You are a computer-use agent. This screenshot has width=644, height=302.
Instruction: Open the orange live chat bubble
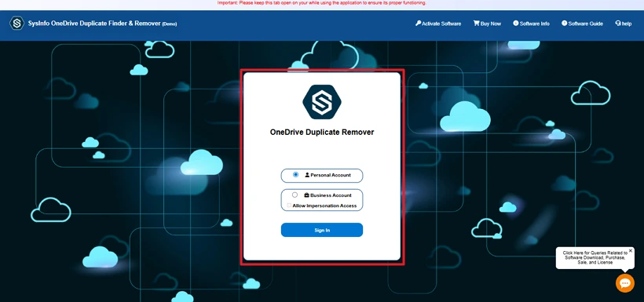coord(624,283)
